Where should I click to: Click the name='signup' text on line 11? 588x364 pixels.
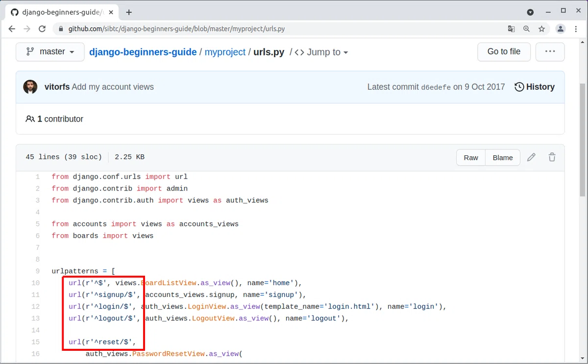[x=270, y=295]
